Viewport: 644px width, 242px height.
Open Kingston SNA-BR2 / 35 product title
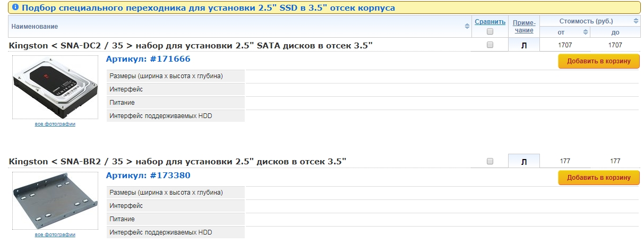[x=177, y=161]
